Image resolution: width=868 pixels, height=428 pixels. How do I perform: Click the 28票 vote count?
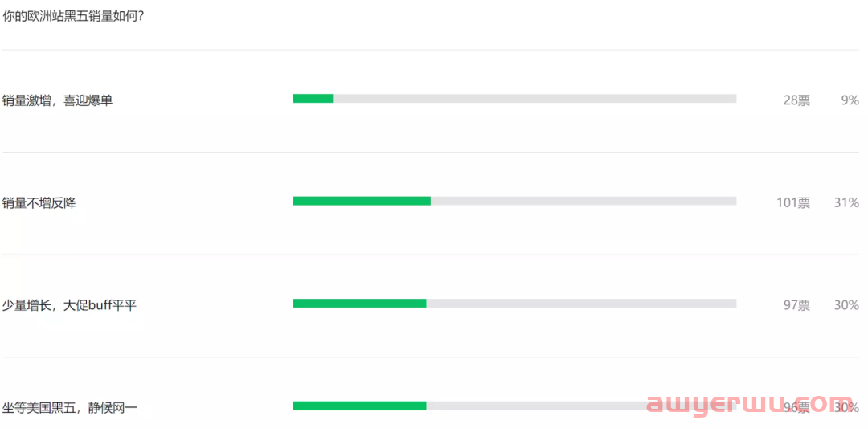[x=796, y=100]
